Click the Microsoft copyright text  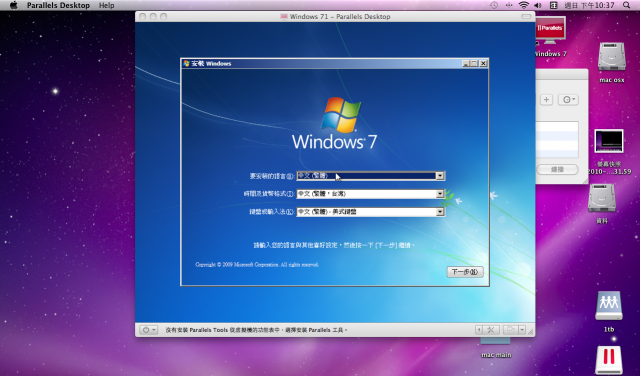[x=257, y=265]
